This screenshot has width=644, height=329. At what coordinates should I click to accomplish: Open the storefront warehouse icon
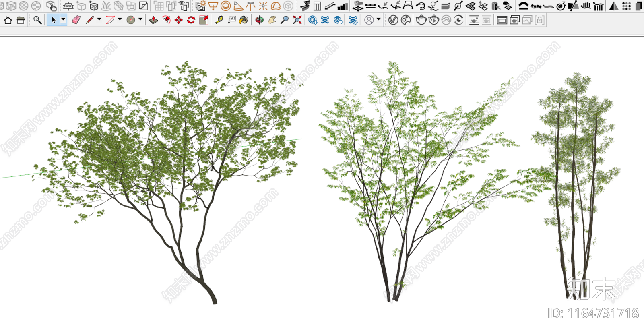(x=21, y=20)
